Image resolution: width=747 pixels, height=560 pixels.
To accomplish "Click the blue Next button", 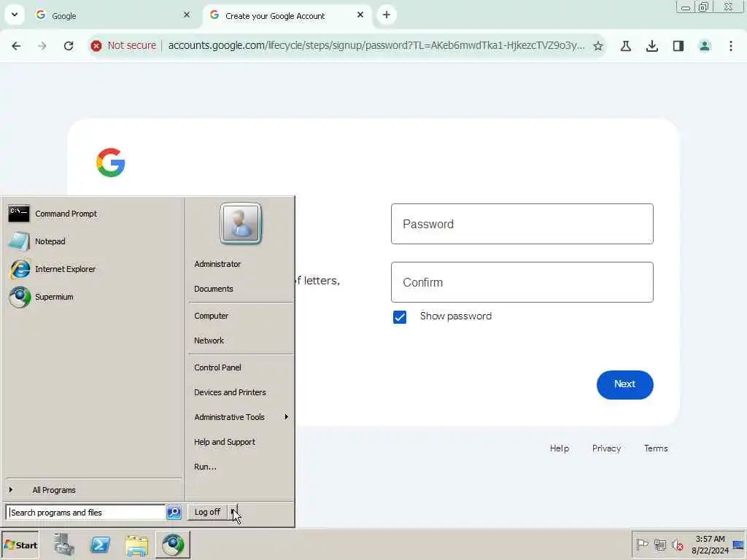I will click(x=624, y=385).
